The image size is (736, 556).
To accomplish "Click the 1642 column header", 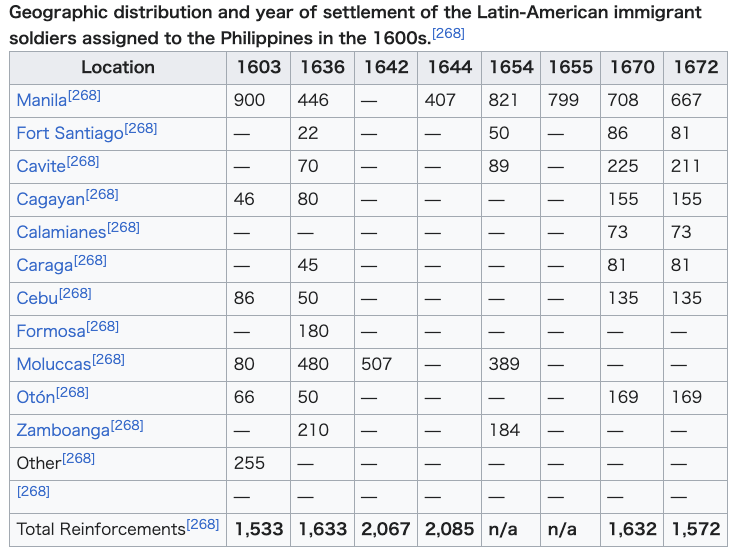I will [386, 68].
